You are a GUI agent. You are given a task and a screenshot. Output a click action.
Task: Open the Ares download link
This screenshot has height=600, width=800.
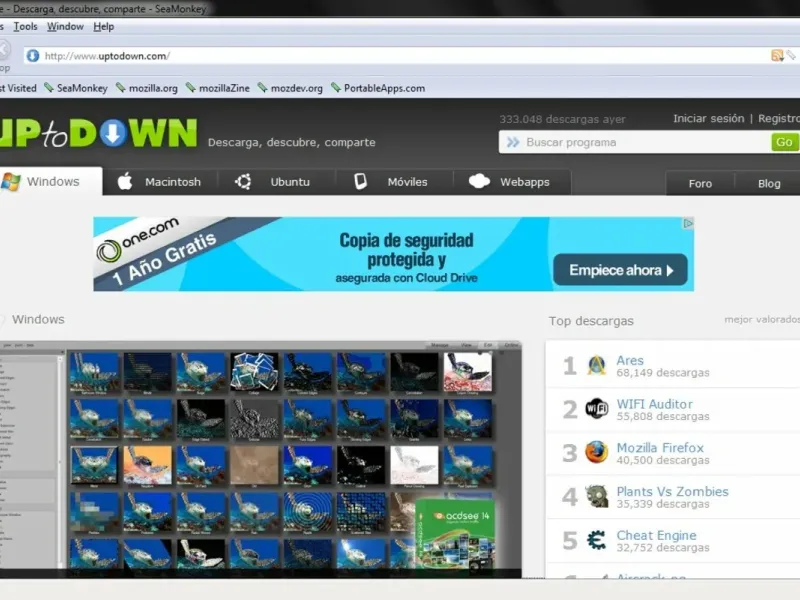click(x=630, y=360)
